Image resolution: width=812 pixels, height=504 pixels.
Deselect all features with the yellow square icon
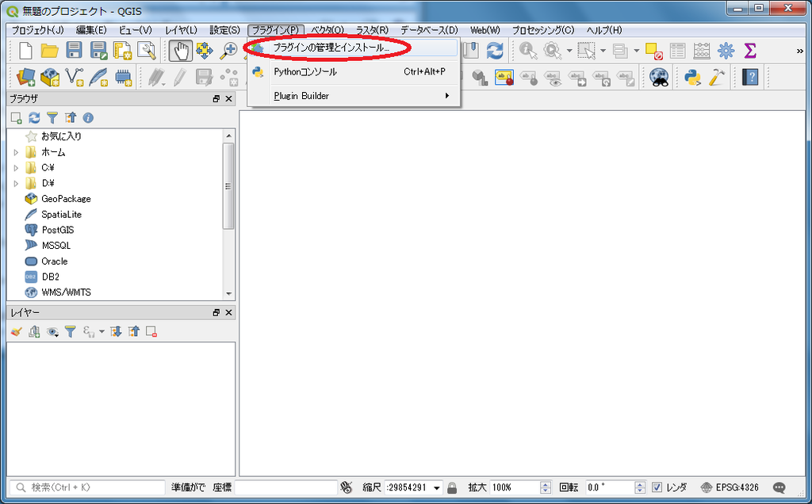tap(653, 51)
